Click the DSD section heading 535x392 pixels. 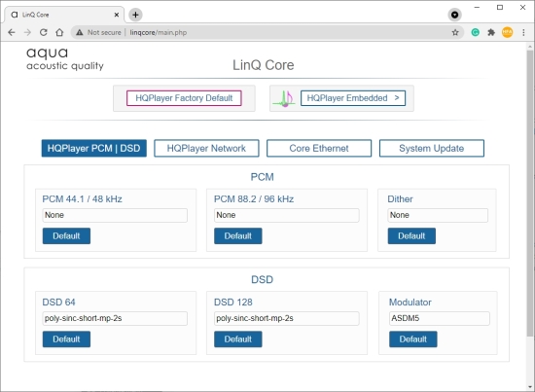[x=262, y=280]
